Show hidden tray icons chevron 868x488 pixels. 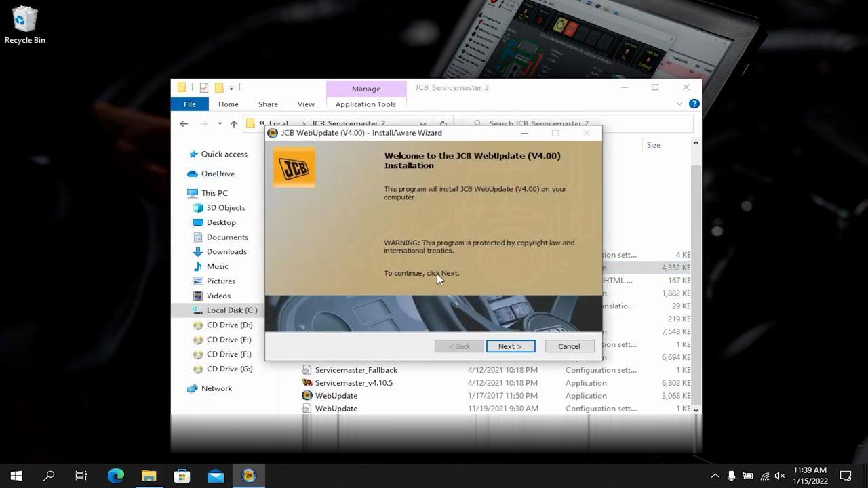click(x=715, y=476)
